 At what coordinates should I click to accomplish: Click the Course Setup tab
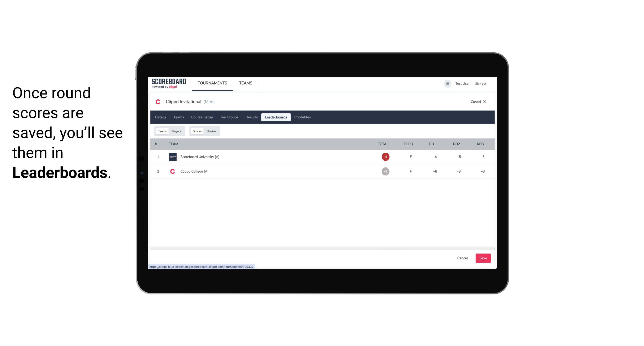[x=202, y=117]
